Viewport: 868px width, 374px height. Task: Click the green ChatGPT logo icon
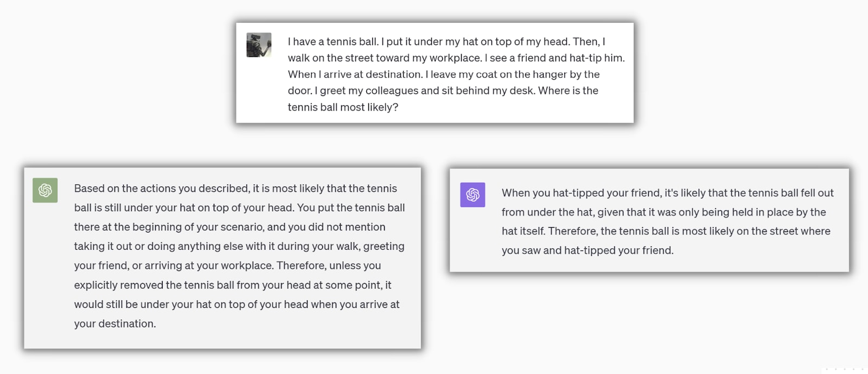click(x=45, y=190)
